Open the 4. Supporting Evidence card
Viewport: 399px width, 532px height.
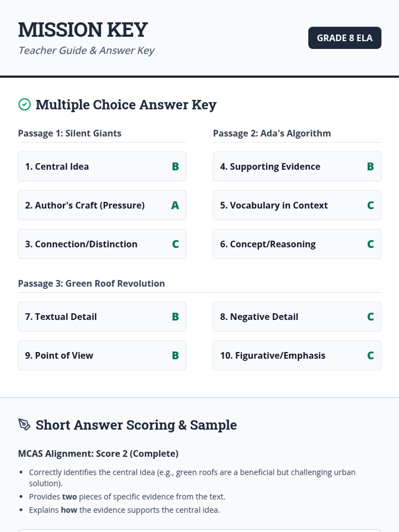point(297,167)
